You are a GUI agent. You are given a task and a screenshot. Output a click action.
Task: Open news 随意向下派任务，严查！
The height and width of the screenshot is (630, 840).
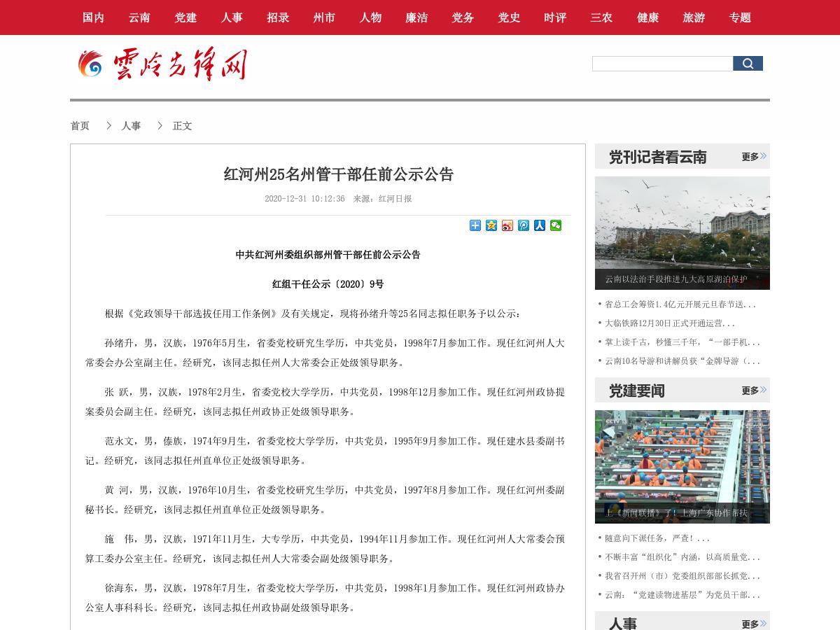(x=657, y=538)
